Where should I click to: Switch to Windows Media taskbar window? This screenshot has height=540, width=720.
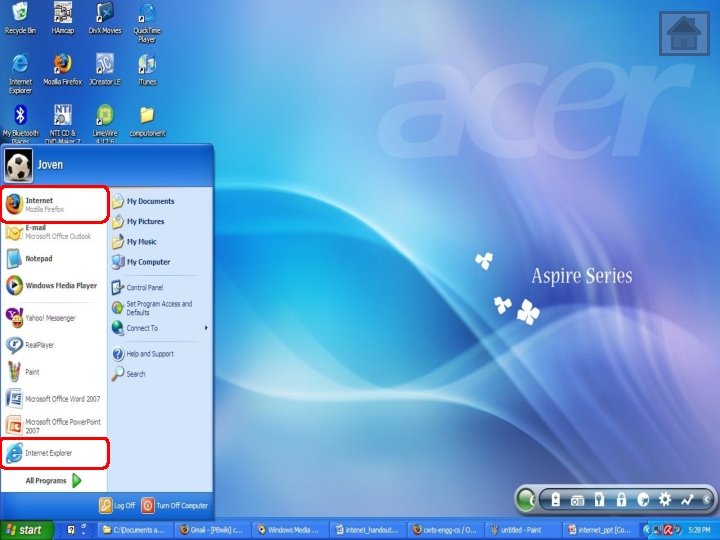[x=290, y=530]
